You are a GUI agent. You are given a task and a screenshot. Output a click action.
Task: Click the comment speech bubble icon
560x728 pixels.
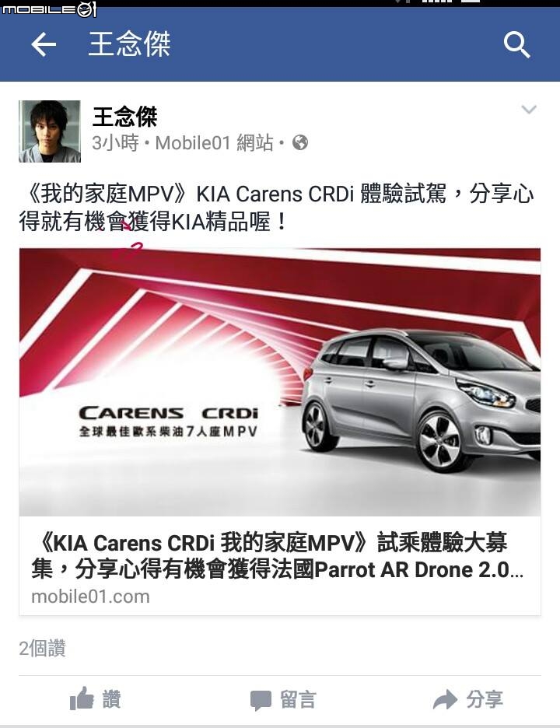pyautogui.click(x=261, y=700)
